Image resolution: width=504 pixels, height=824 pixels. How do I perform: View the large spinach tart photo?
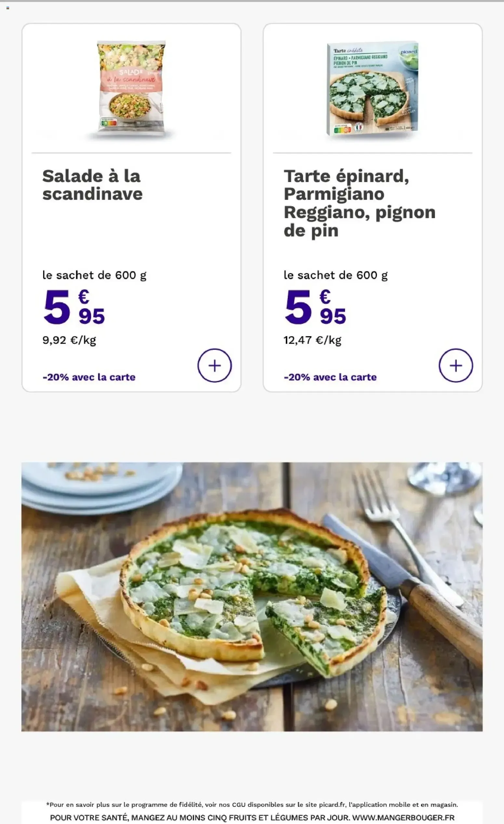[x=252, y=596]
